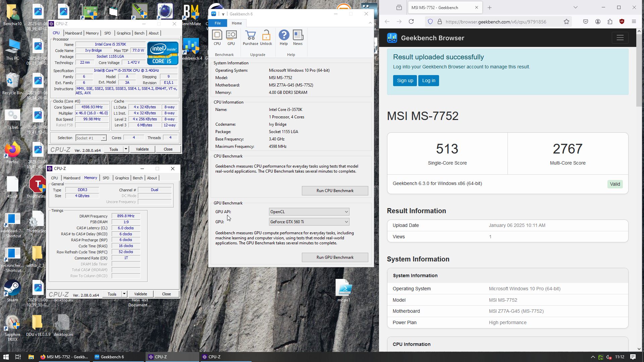Open the Tools dropdown arrow in upper CPU-Z

tap(126, 149)
